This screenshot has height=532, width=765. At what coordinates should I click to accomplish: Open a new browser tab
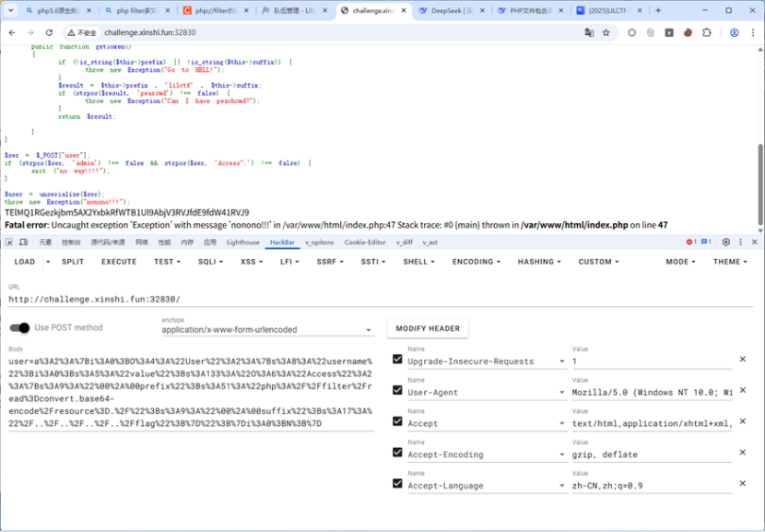tap(658, 11)
